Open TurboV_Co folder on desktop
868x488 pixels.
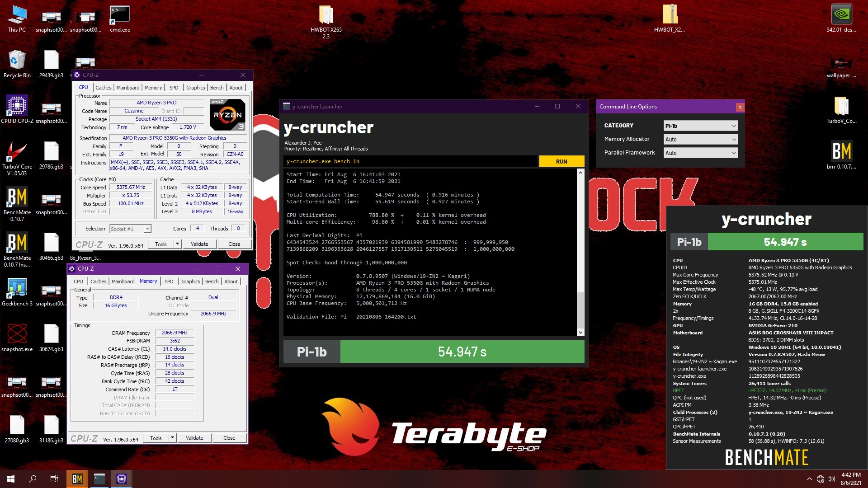click(x=841, y=110)
